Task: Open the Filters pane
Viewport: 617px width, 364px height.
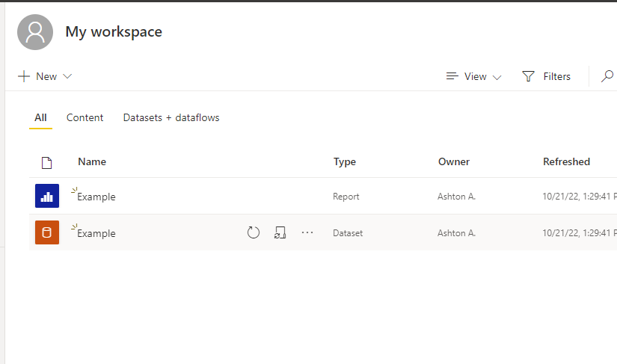Action: click(547, 76)
